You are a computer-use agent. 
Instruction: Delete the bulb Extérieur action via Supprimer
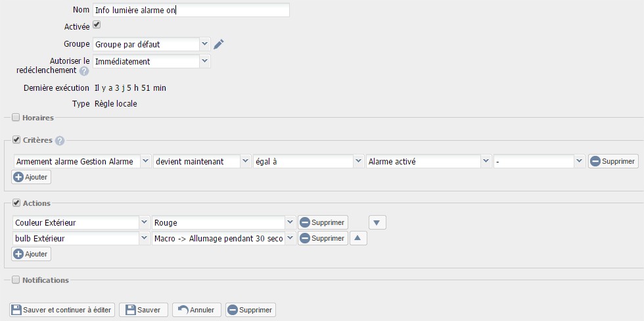click(x=323, y=238)
